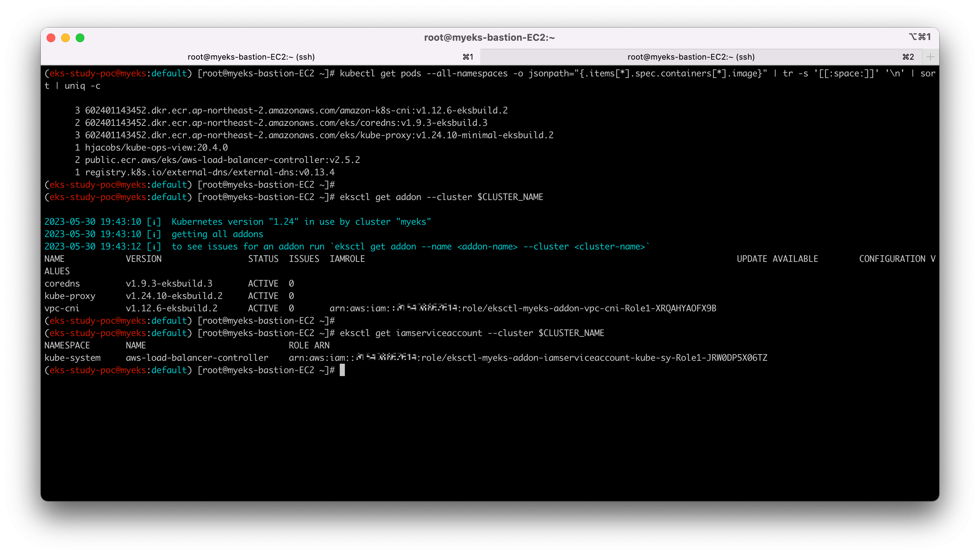
Task: Click the Kubernetes version "1.24" log line
Action: pyautogui.click(x=301, y=222)
